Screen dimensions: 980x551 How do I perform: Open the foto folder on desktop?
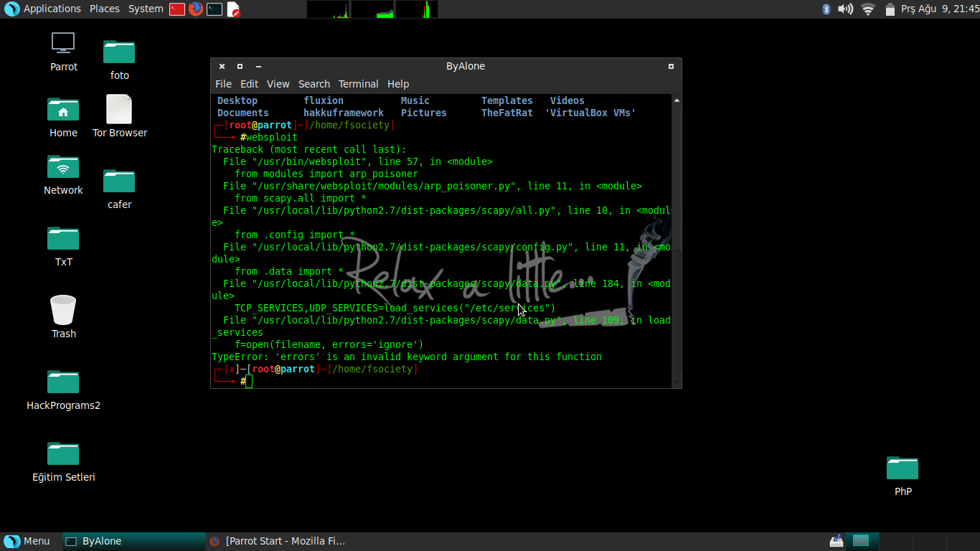(x=119, y=60)
